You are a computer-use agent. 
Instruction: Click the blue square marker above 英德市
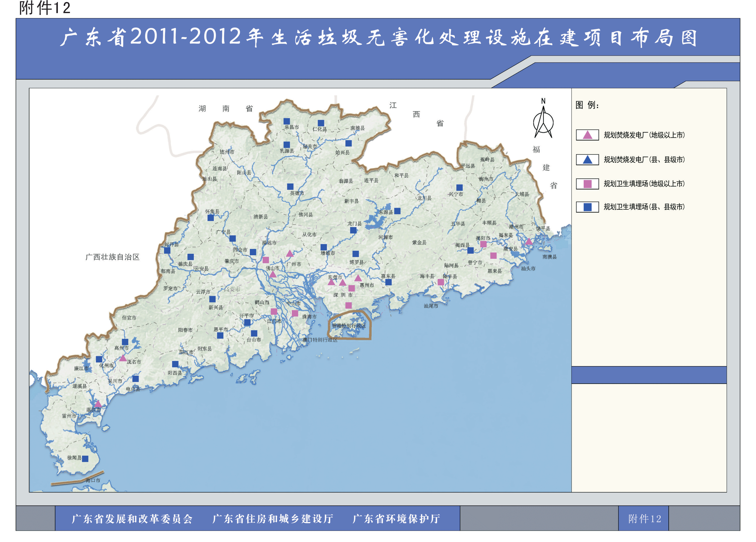pyautogui.click(x=290, y=187)
